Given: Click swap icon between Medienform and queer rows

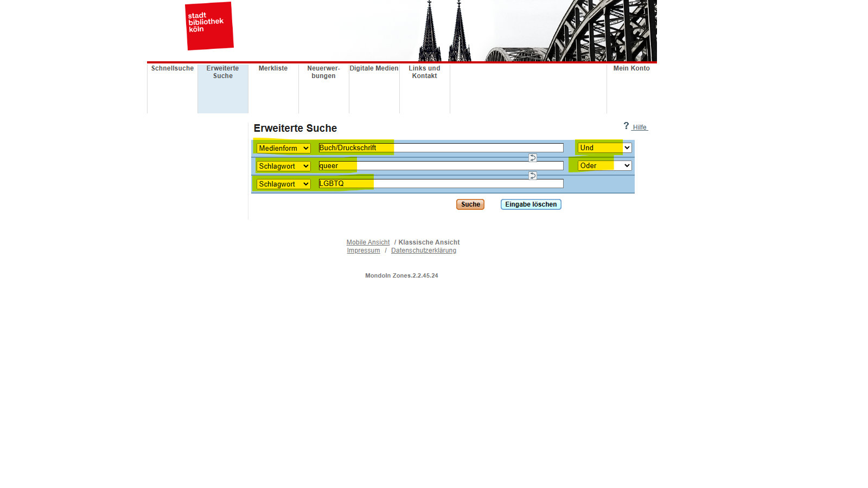Looking at the screenshot, I should click(x=533, y=158).
